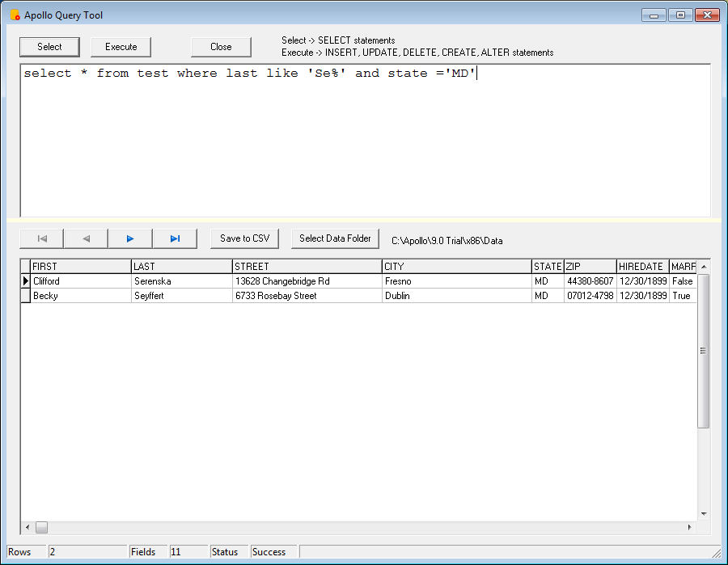Click the CITY column header
The height and width of the screenshot is (565, 728).
click(456, 267)
